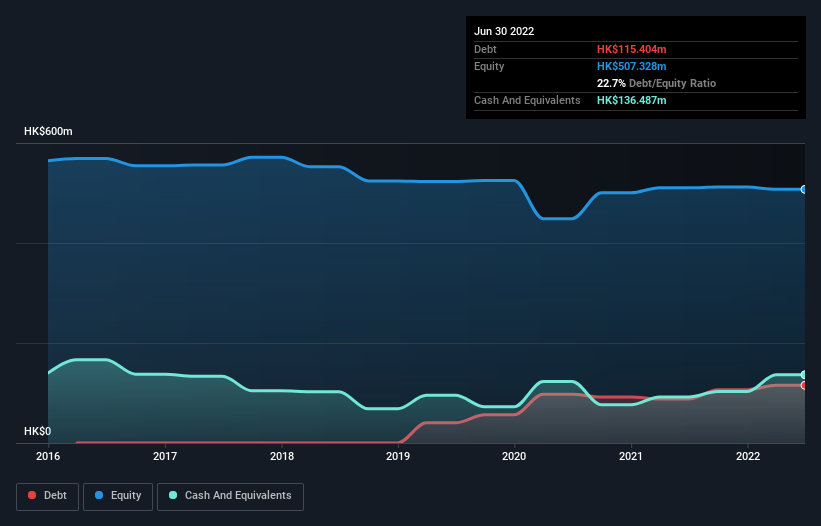Toggle Cash And Equivalents legend series

[x=230, y=496]
